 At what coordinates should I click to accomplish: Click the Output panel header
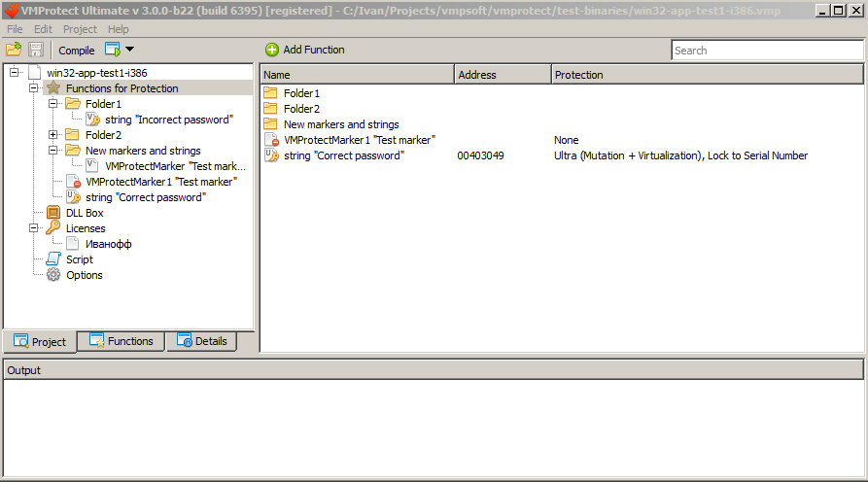[x=434, y=369]
